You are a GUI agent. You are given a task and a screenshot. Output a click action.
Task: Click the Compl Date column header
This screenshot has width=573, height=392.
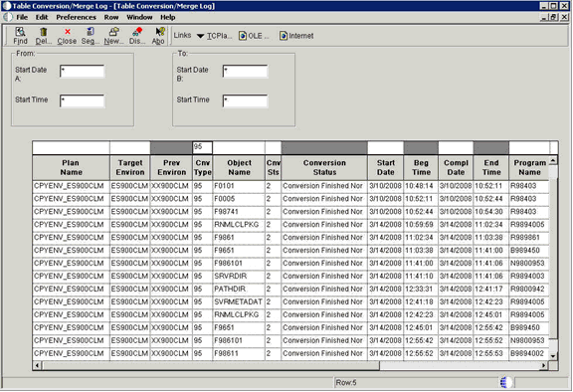click(x=456, y=167)
